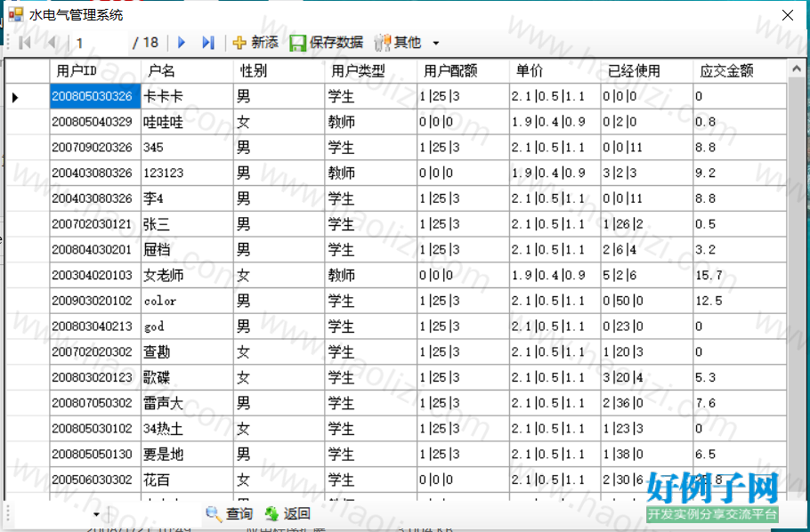This screenshot has width=810, height=532.
Task: Edit the current record position field
Action: pos(100,43)
